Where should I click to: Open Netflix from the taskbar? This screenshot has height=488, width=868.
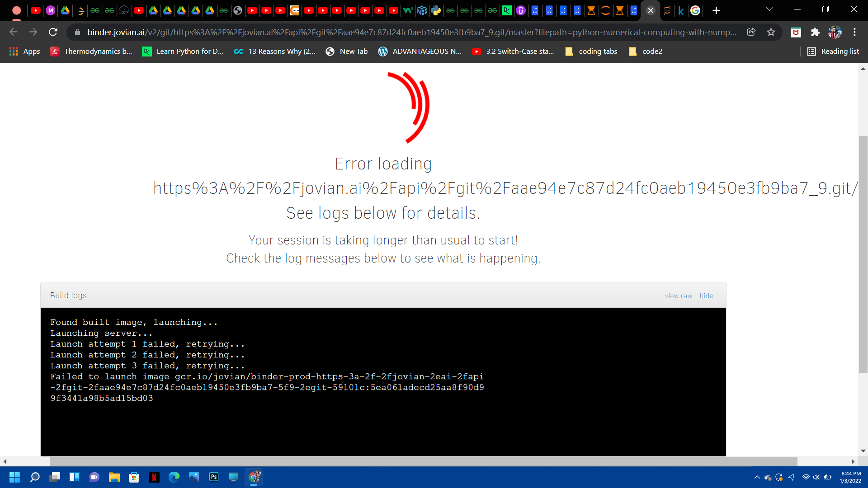coord(154,477)
